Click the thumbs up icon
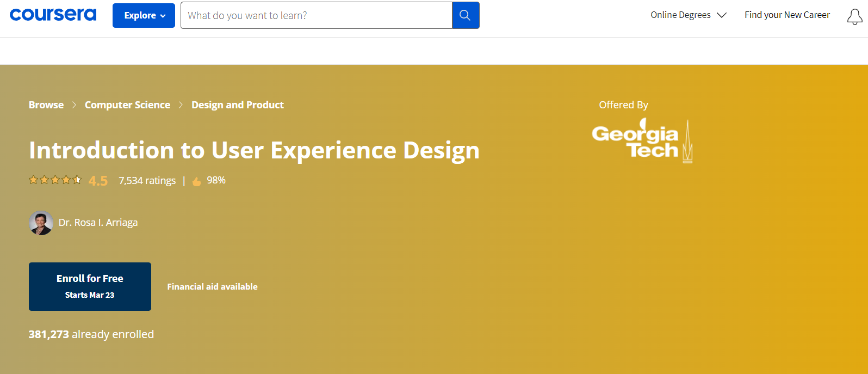 [x=196, y=181]
